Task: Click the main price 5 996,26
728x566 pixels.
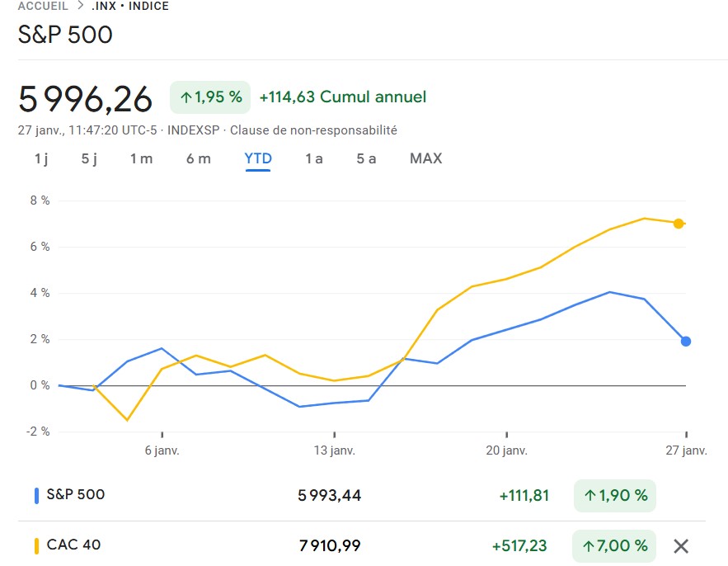Action: pyautogui.click(x=86, y=99)
